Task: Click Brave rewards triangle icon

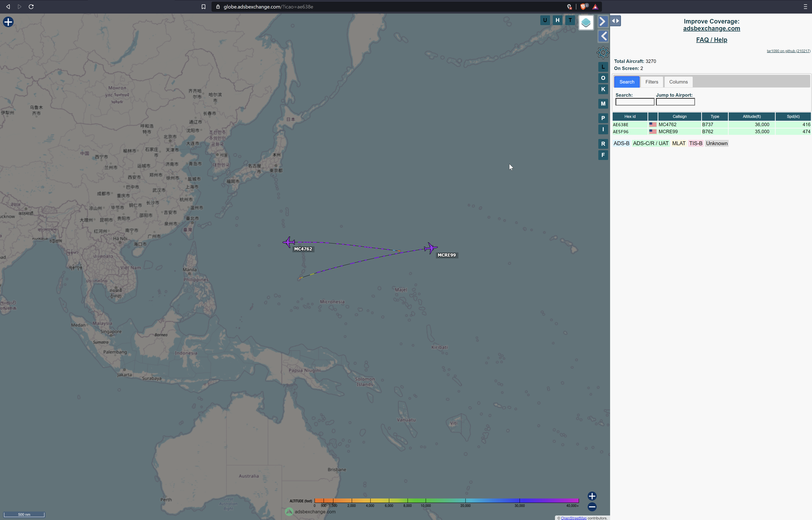Action: coord(595,7)
